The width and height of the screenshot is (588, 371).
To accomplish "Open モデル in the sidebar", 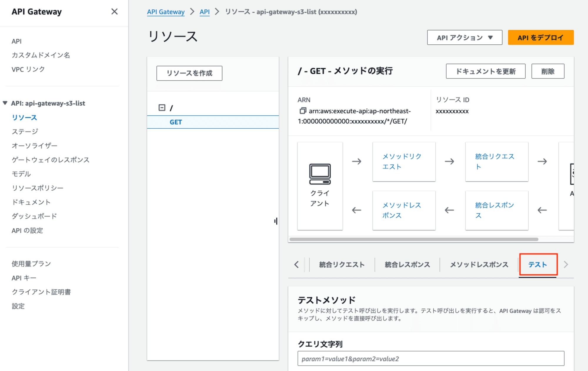I will pos(21,174).
